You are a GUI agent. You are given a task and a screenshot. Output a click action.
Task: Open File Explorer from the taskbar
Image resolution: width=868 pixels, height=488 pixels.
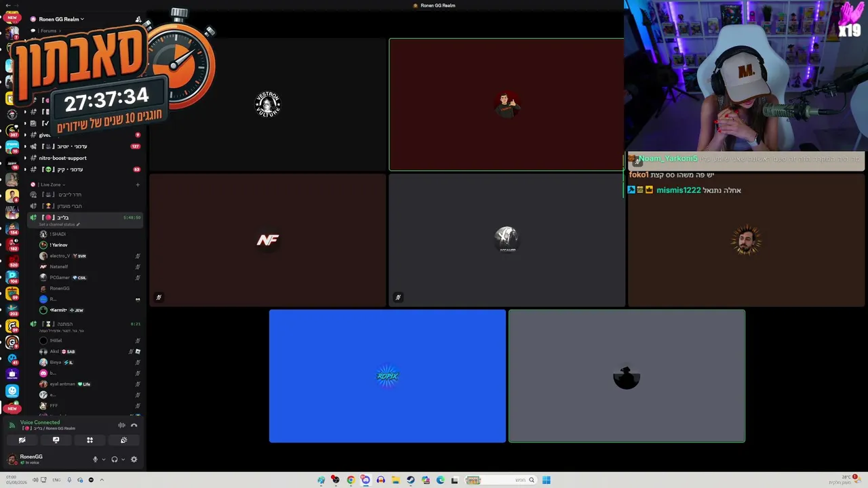(395, 480)
